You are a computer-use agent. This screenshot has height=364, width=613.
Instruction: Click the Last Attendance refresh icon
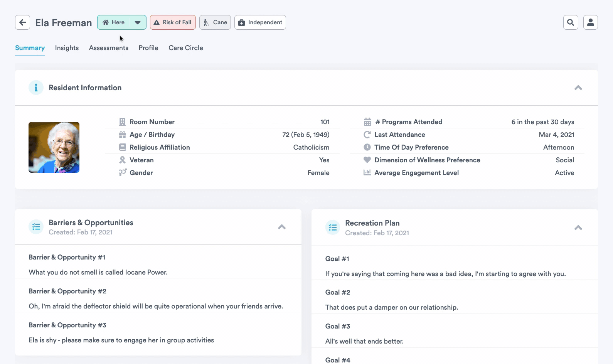(367, 135)
